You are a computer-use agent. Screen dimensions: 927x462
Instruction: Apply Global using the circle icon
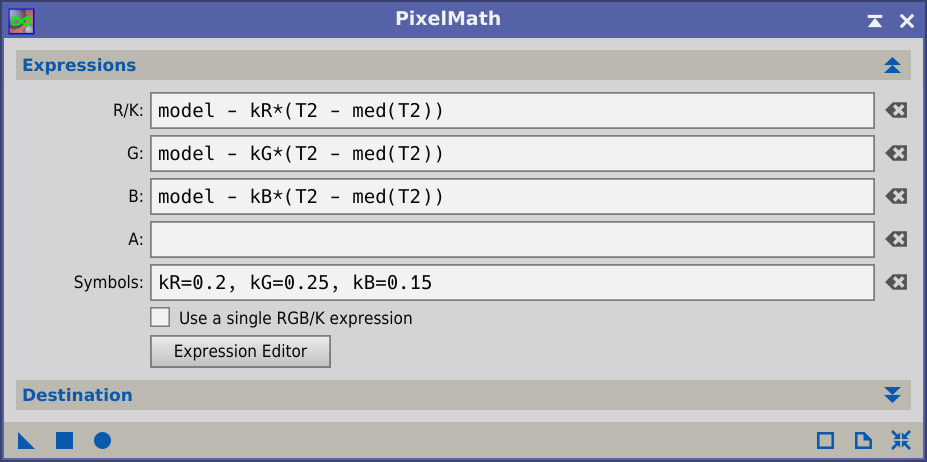pos(102,441)
